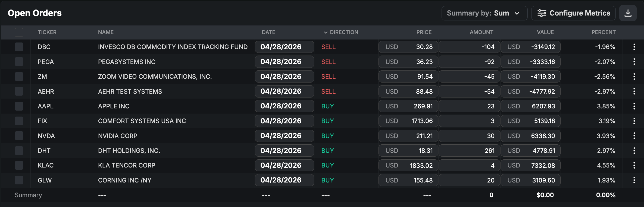Open the three-dot menu for NVDA row
Viewport: 644px width, 207px height.
coord(634,136)
